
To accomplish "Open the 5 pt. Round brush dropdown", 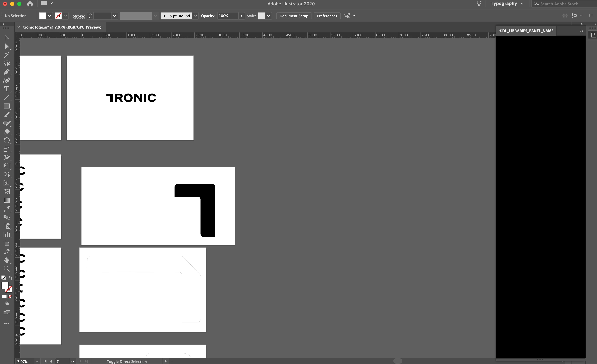I will coord(195,16).
